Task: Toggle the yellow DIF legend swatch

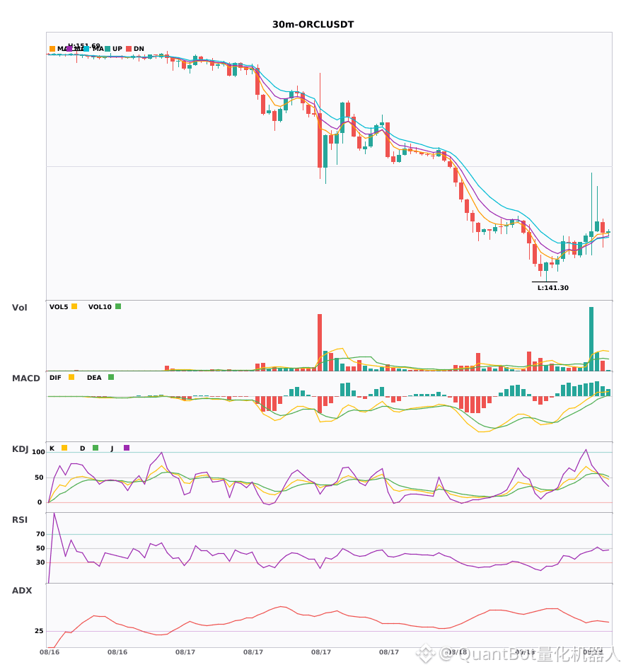Action: point(71,377)
